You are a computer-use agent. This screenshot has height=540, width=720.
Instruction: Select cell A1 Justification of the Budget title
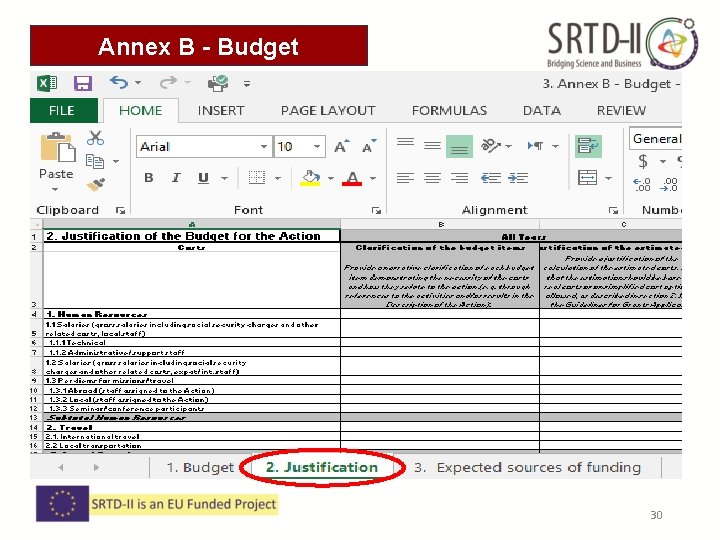(x=192, y=236)
